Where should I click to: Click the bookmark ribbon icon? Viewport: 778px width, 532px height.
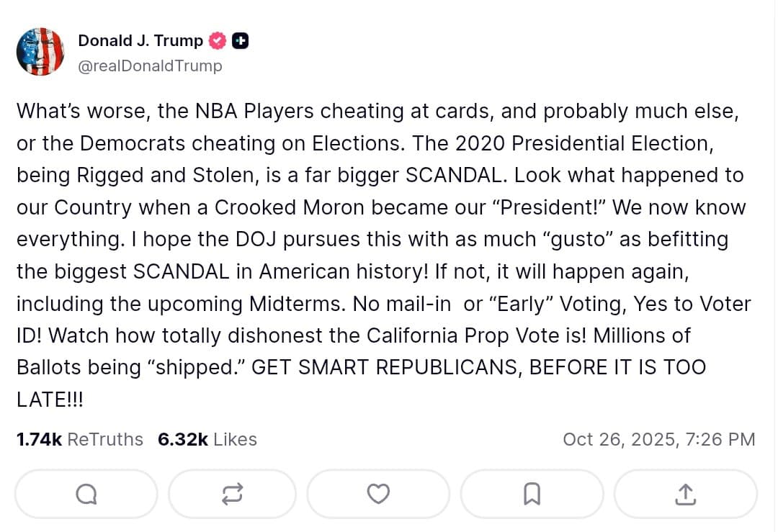coord(532,494)
